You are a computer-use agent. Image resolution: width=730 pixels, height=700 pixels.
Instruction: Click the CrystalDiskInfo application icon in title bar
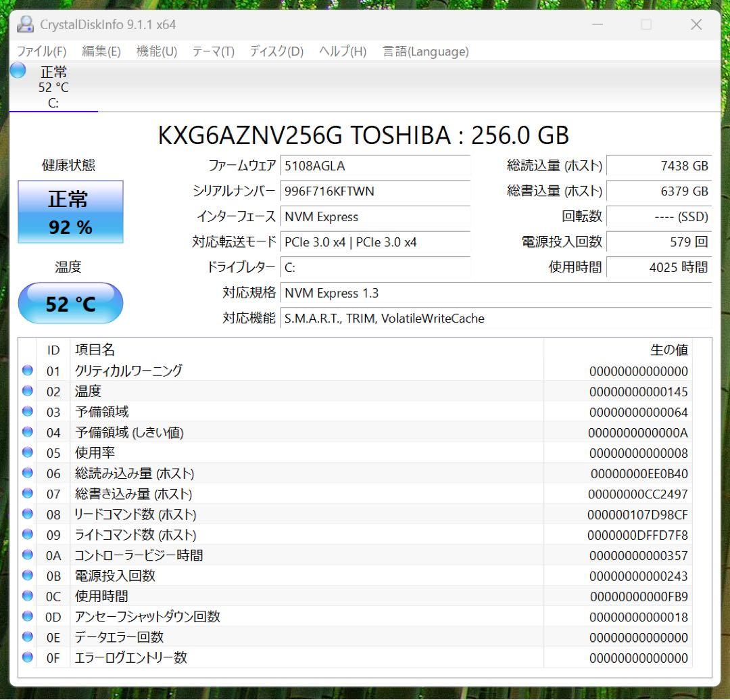click(25, 24)
